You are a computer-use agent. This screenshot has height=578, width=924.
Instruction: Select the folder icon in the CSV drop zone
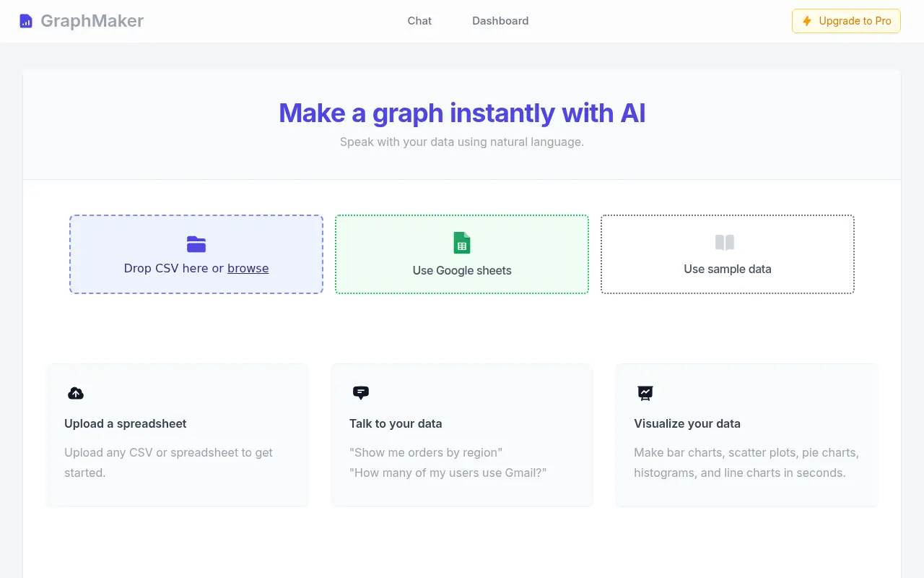pyautogui.click(x=196, y=244)
